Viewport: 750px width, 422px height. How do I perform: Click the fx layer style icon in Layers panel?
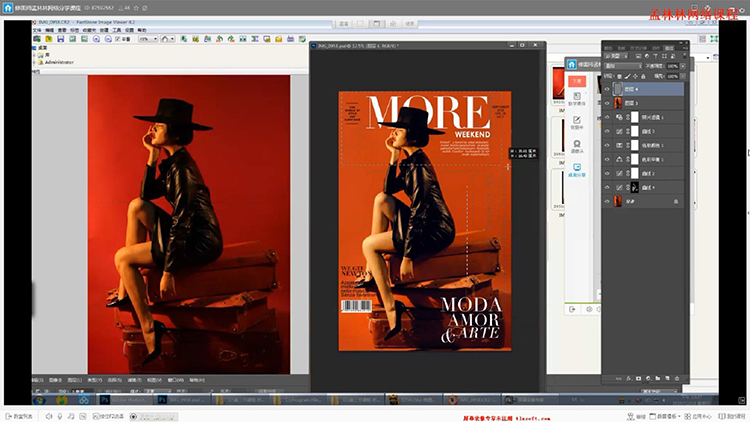pos(629,378)
